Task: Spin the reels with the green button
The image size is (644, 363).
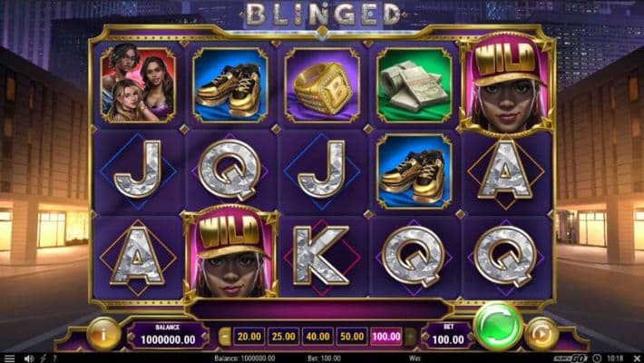Action: pos(498,327)
